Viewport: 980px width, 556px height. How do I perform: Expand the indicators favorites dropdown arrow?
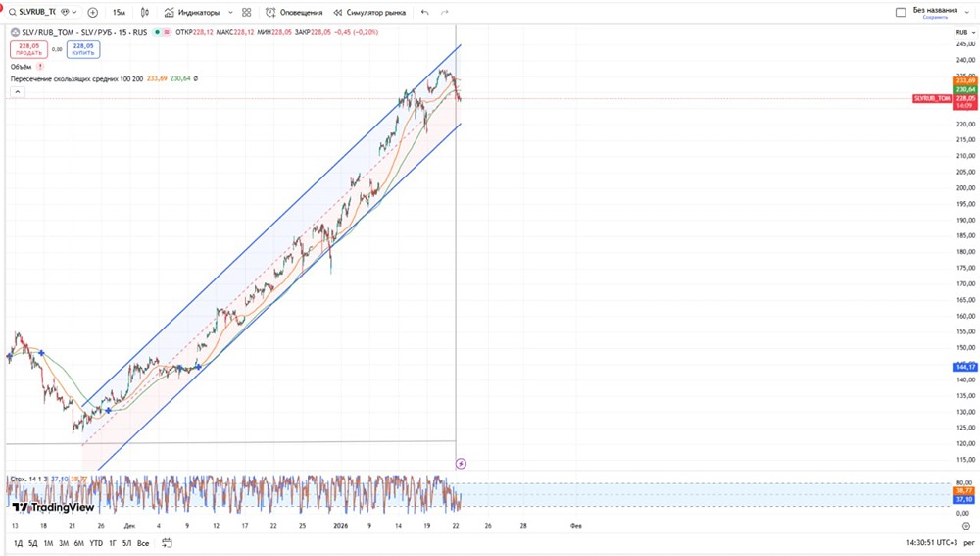pyautogui.click(x=230, y=13)
